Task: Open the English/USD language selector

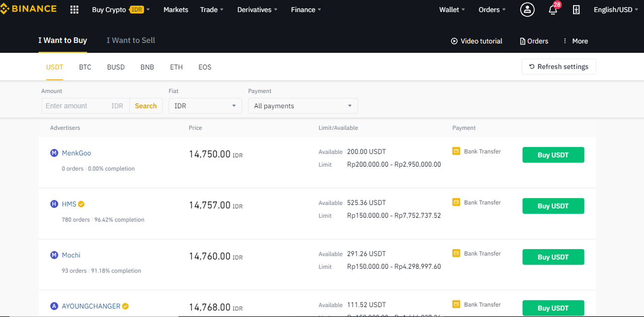Action: 616,10
